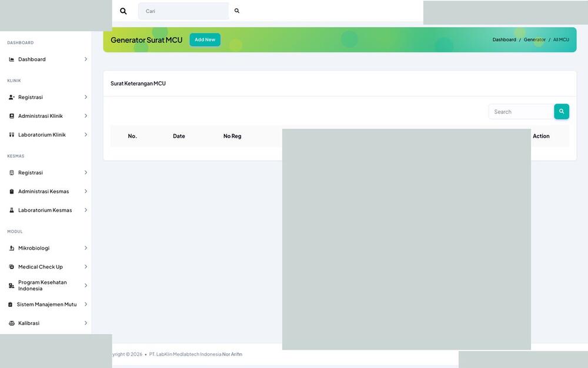Focus the Cari search field
Viewport: 588px width, 368px height.
183,11
